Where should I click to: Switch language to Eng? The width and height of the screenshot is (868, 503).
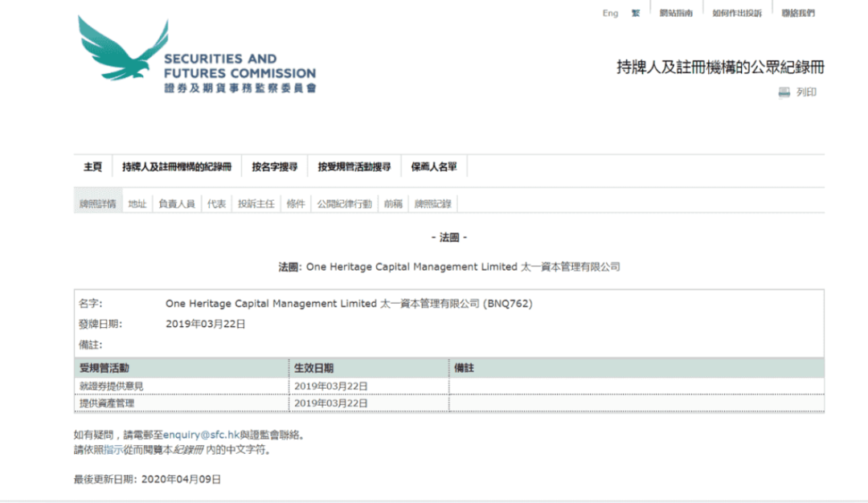coord(610,14)
